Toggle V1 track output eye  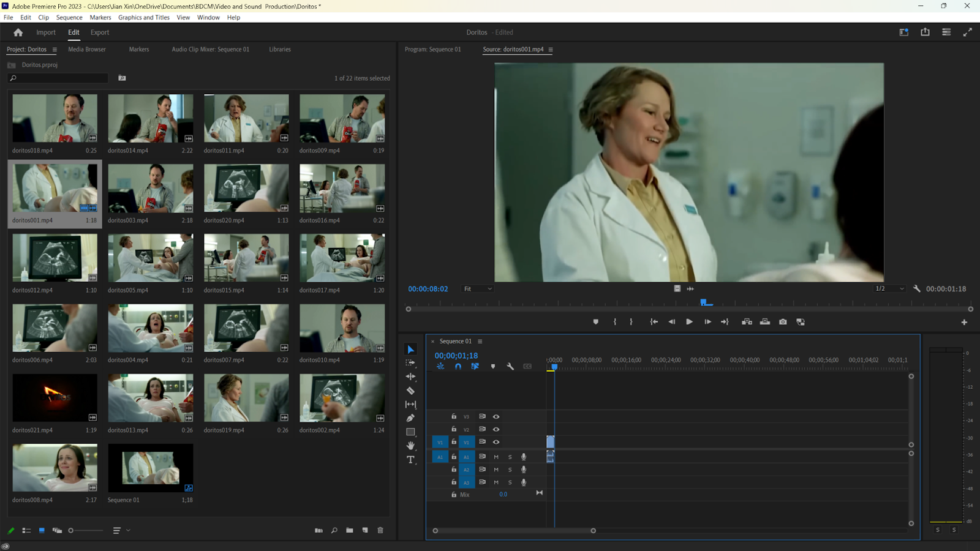point(496,442)
